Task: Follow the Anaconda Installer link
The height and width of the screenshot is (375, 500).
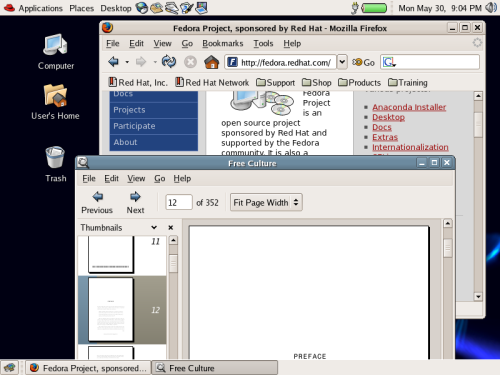Action: click(x=409, y=107)
